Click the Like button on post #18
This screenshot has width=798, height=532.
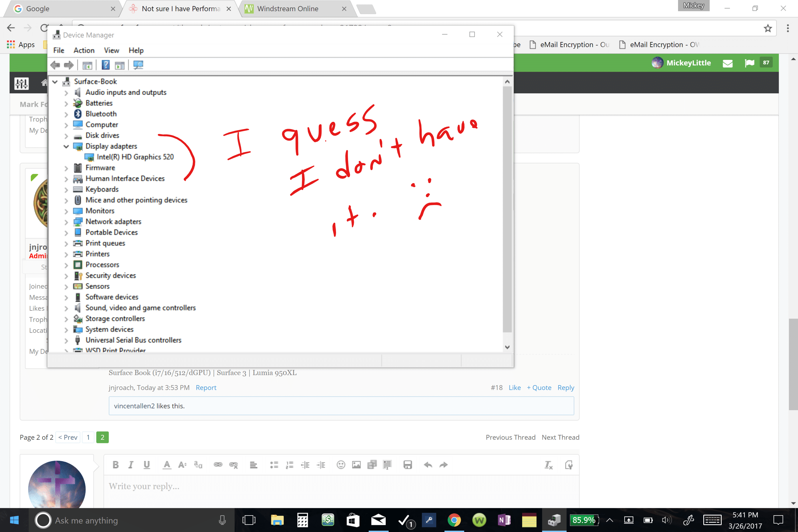(514, 387)
